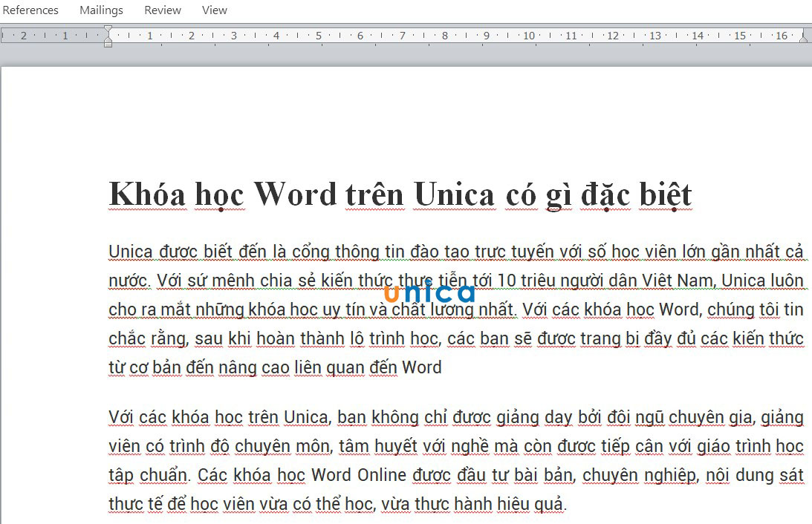Click ruler at the 8 mark
Viewport: 812px width, 524px height.
pos(445,36)
